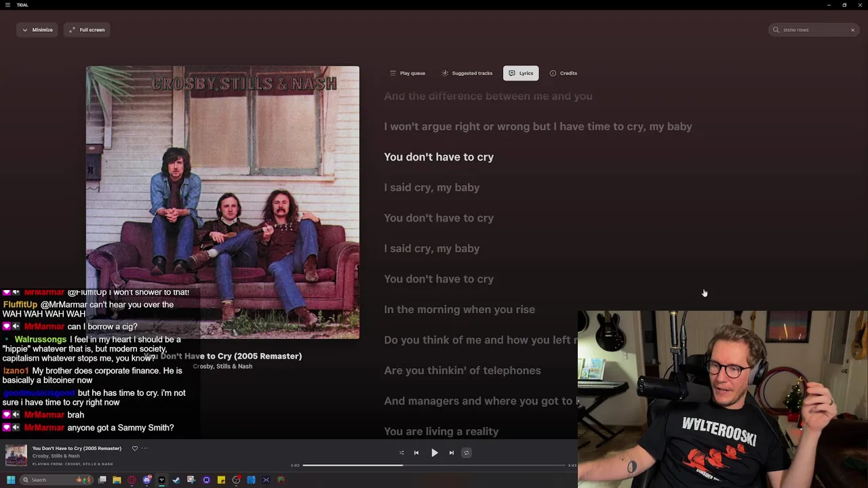The image size is (868, 488).
Task: Select the Lyrics tab
Action: 521,73
